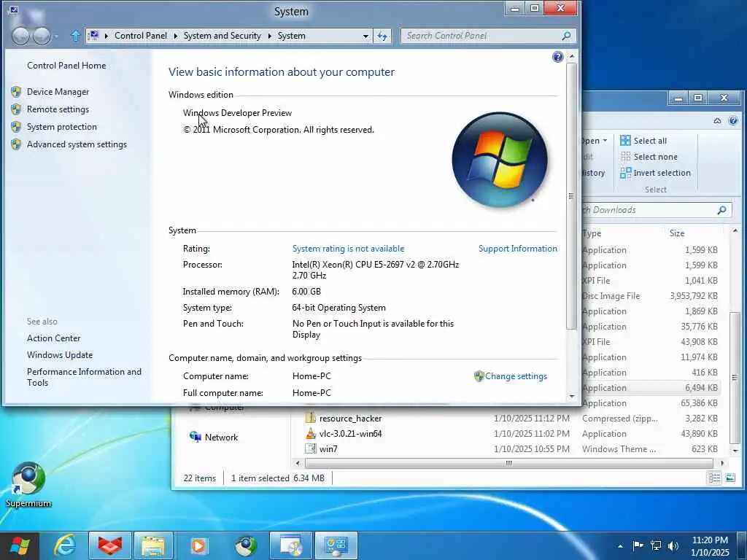Screen dimensions: 747x560
Task: Expand arrow after Control Panel breadcrumb
Action: pyautogui.click(x=175, y=36)
